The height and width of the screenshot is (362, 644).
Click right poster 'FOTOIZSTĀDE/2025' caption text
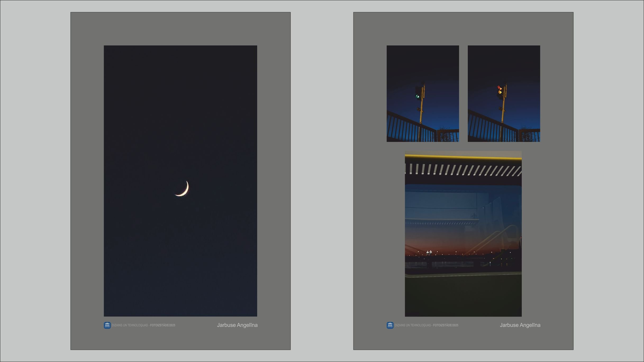446,325
